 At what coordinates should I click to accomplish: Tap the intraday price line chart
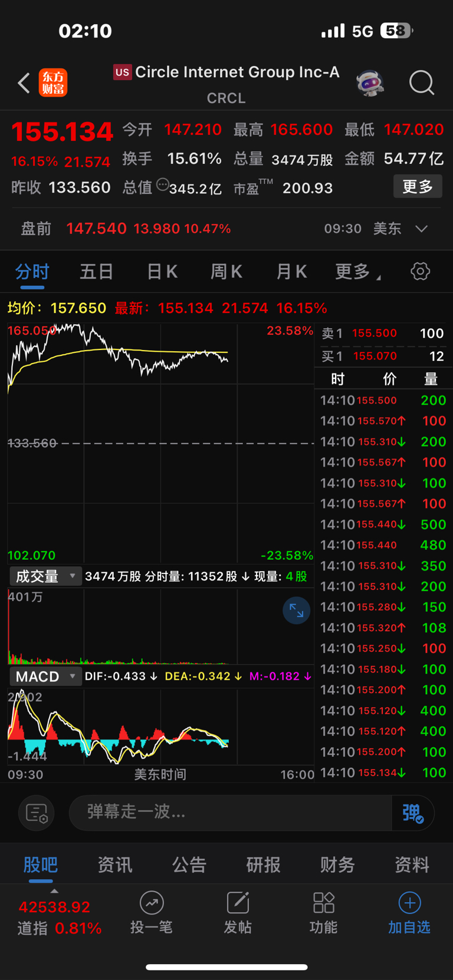160,443
